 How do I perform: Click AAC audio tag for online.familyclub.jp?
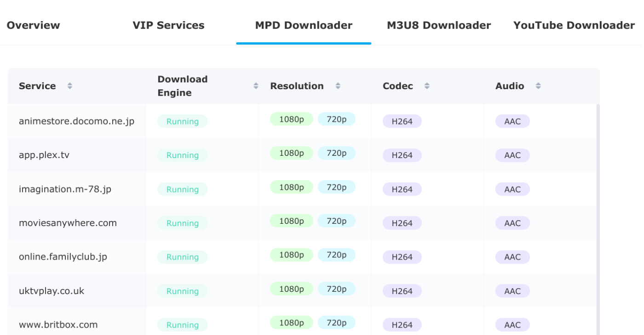tap(512, 257)
